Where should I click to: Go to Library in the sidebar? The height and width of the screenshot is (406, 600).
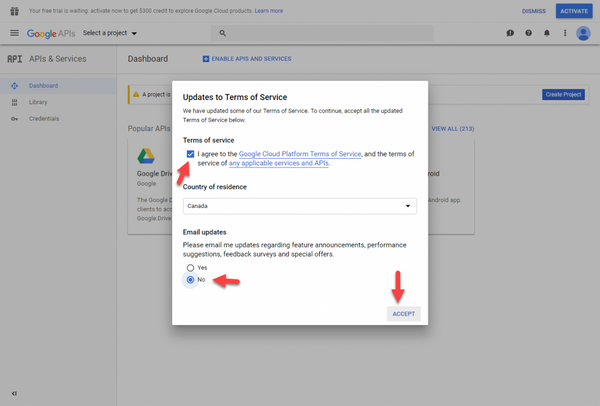[x=37, y=102]
